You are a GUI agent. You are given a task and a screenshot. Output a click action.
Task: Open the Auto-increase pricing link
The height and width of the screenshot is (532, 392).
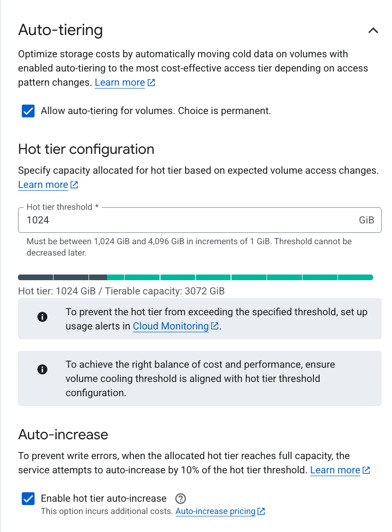click(x=215, y=511)
